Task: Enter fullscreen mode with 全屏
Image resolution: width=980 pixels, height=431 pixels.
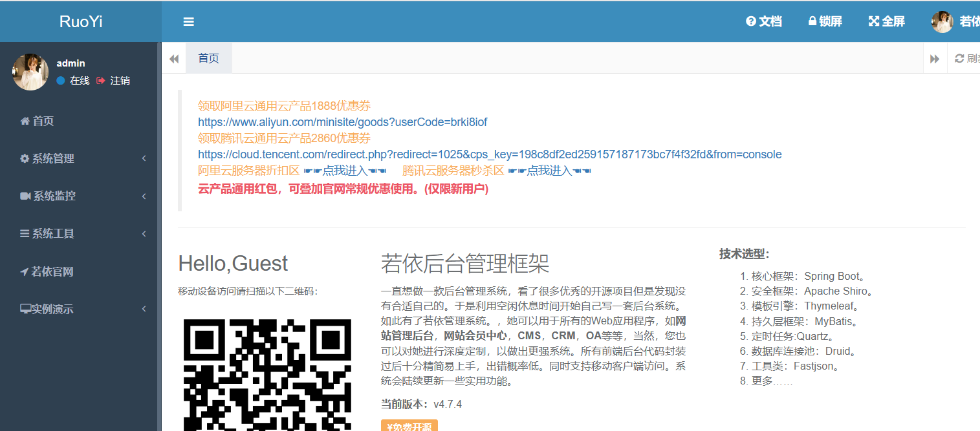Action: 886,21
